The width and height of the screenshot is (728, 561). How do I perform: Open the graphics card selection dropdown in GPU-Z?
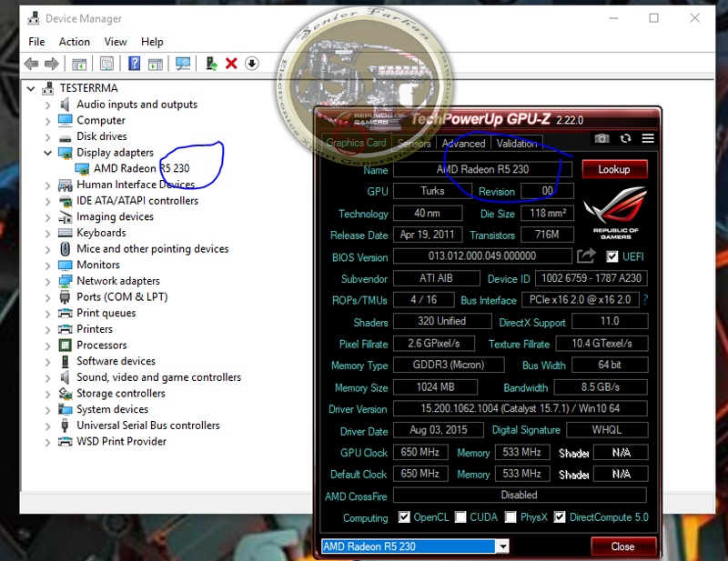pos(502,546)
